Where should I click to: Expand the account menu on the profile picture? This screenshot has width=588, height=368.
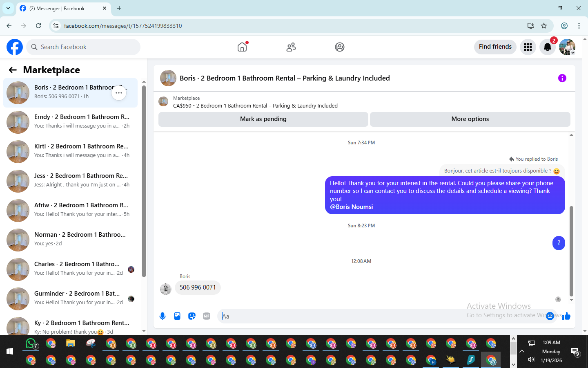pos(572,53)
